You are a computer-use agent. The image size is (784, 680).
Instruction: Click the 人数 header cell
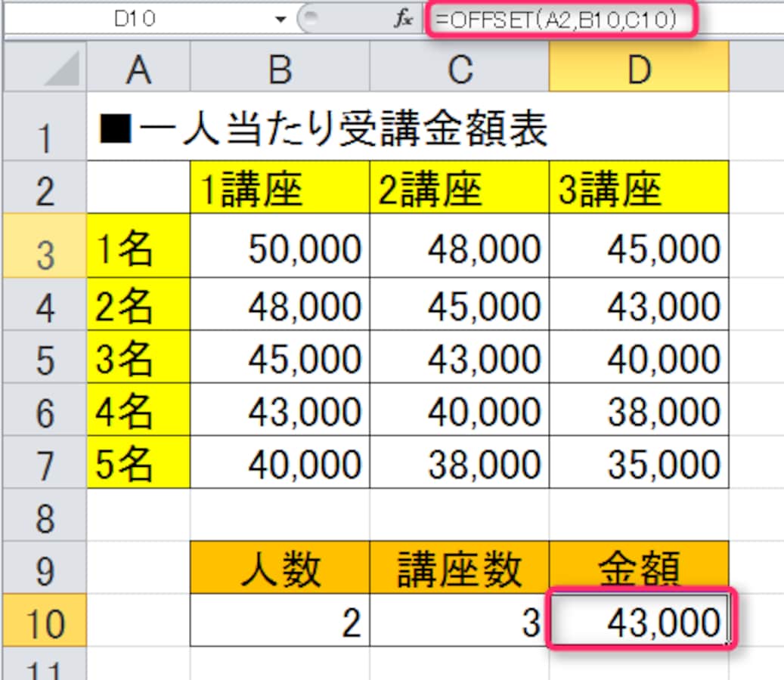(280, 567)
